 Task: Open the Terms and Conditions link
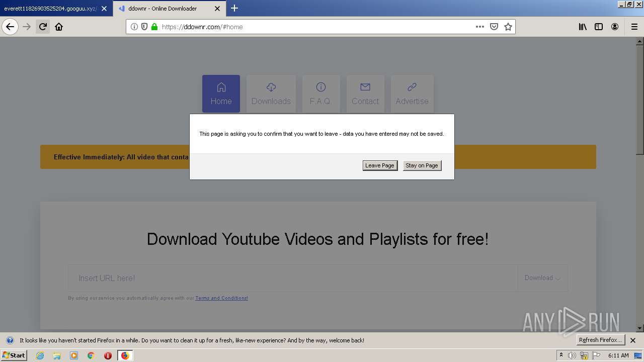coord(221,298)
